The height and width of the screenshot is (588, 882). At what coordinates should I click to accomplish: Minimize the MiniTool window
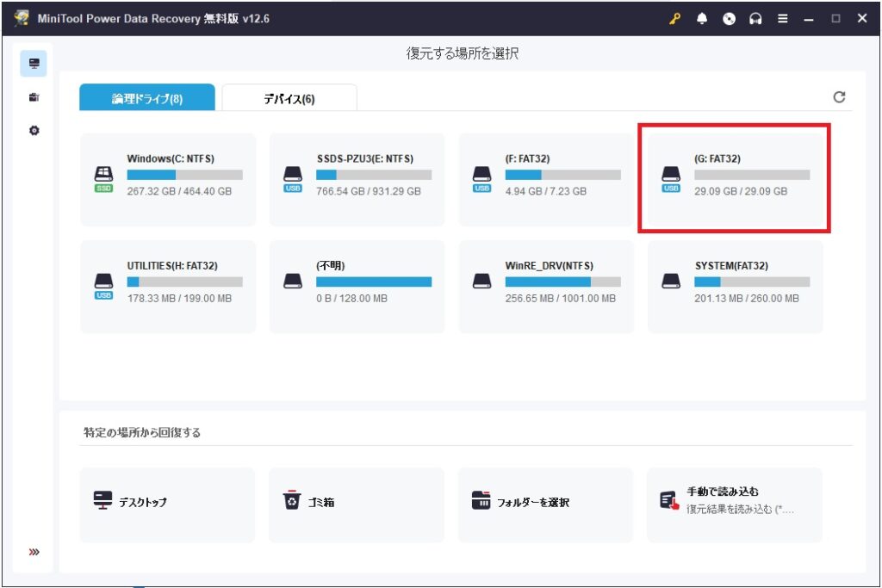point(809,19)
